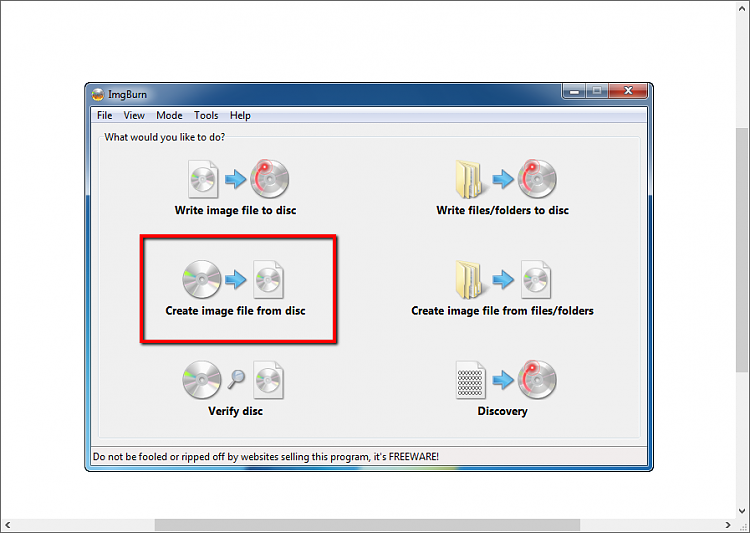Viewport: 750px width, 533px height.
Task: Select Create image file from disc label
Action: pyautogui.click(x=235, y=311)
